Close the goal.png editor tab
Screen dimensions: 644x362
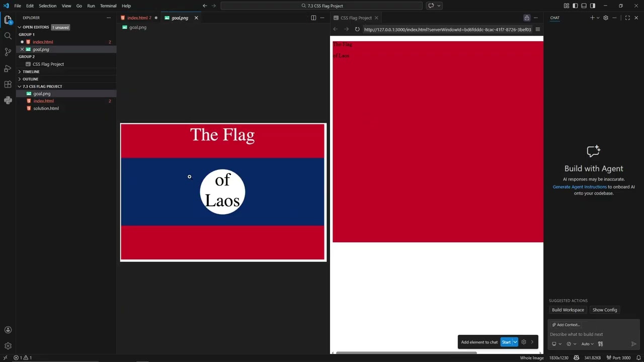click(196, 18)
